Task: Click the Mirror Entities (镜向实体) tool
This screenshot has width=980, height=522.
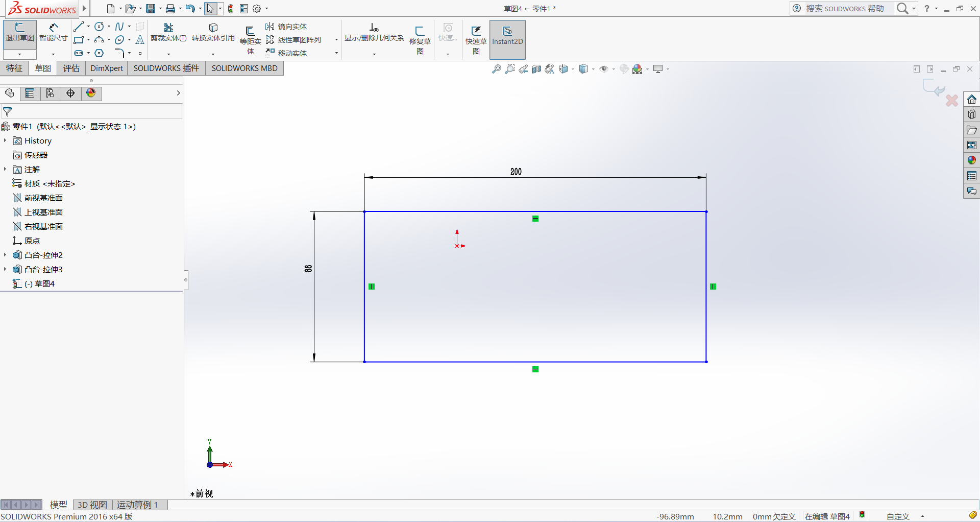Action: [x=286, y=27]
